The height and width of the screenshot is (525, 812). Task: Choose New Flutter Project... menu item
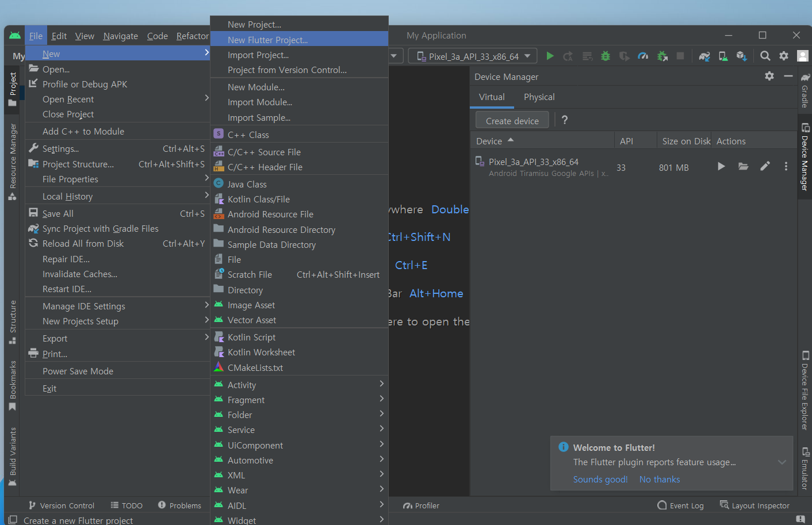[300, 40]
